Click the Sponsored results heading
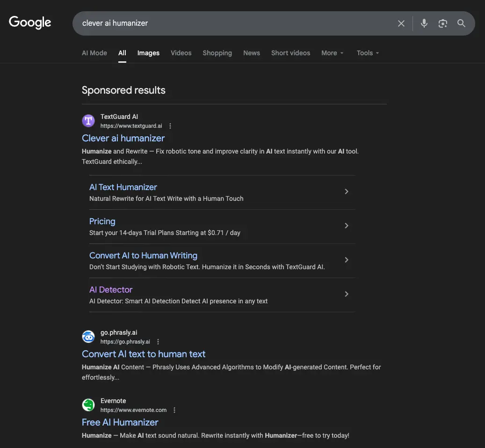 (x=123, y=90)
